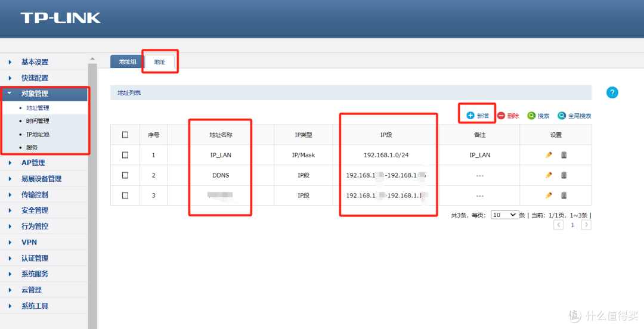Click the DDNS address name cell

point(221,175)
